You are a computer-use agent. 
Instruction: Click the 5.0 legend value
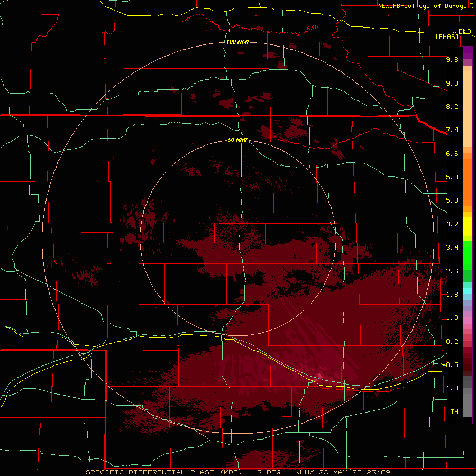[x=452, y=200]
